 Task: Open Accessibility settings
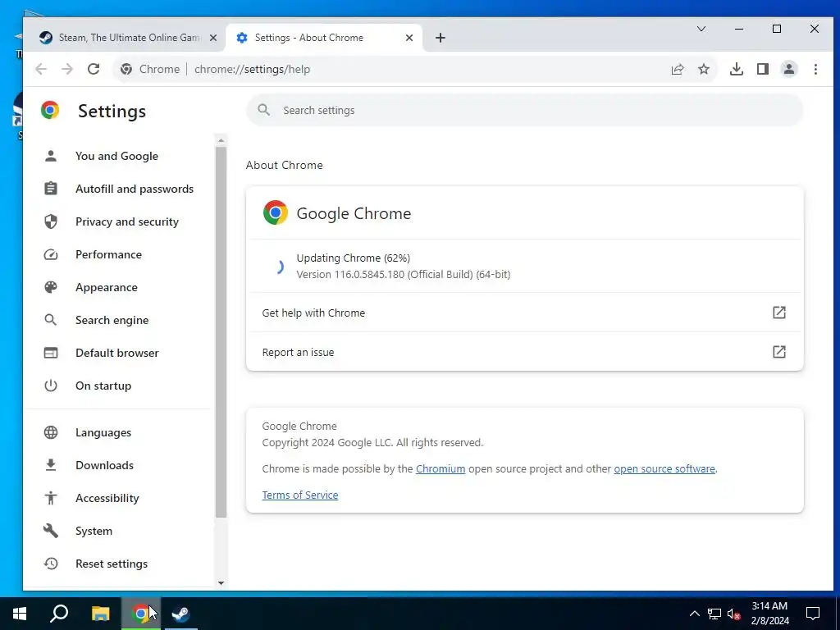[x=107, y=498]
